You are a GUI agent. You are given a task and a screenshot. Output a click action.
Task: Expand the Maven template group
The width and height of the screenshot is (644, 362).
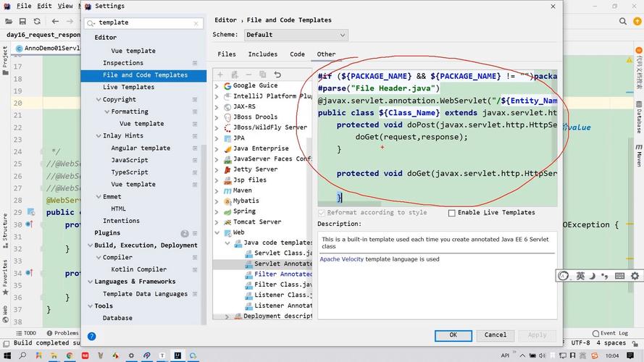[x=217, y=190]
